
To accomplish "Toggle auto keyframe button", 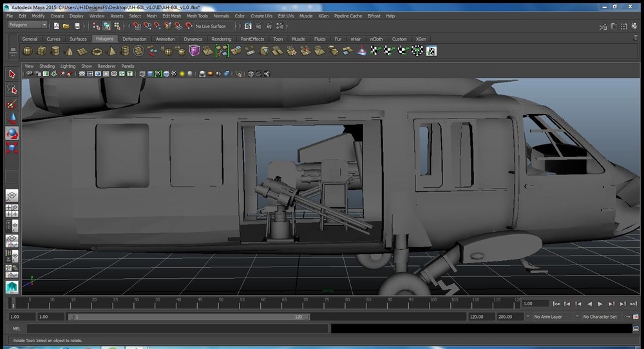I will pyautogui.click(x=626, y=317).
